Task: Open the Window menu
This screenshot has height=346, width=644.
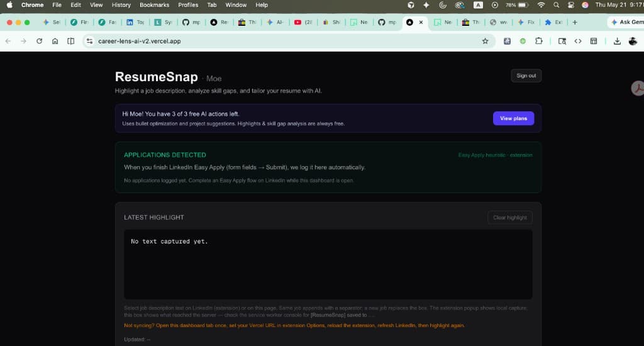Action: (x=236, y=5)
